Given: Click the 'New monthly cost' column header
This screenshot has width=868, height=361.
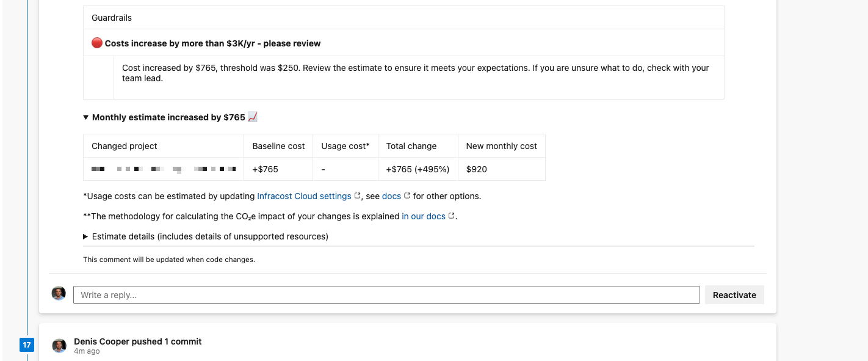Looking at the screenshot, I should [502, 146].
